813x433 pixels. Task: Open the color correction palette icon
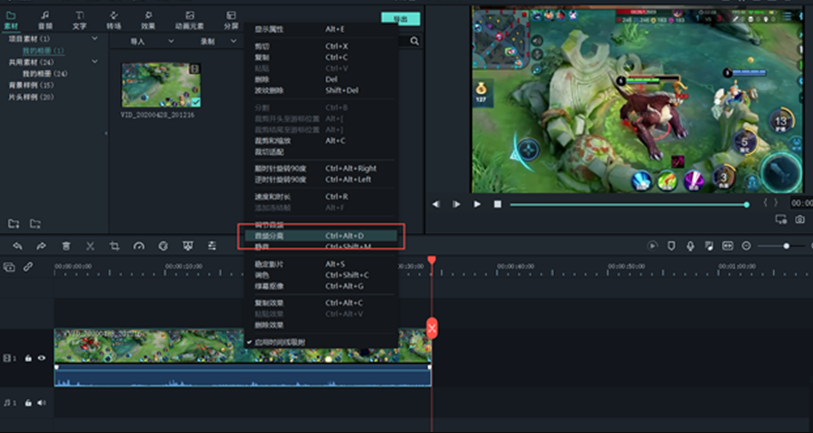pos(163,246)
